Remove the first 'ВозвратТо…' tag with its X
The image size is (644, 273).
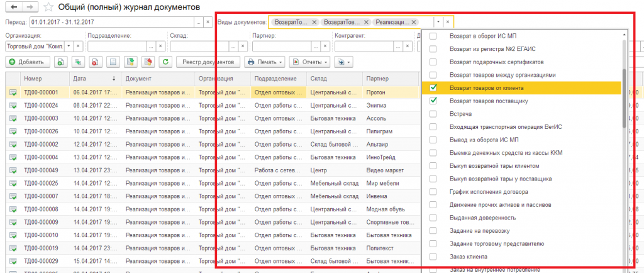(x=314, y=22)
